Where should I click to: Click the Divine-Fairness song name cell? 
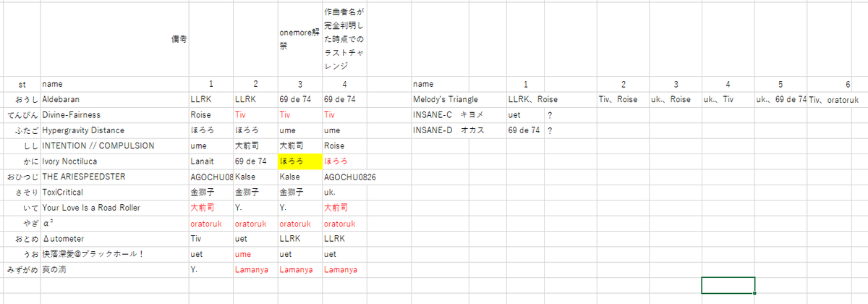114,114
